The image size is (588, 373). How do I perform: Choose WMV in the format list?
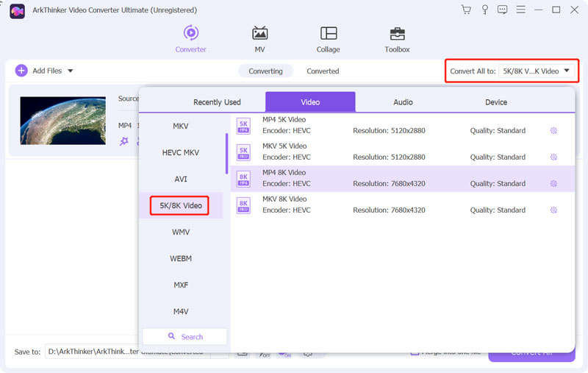click(181, 232)
